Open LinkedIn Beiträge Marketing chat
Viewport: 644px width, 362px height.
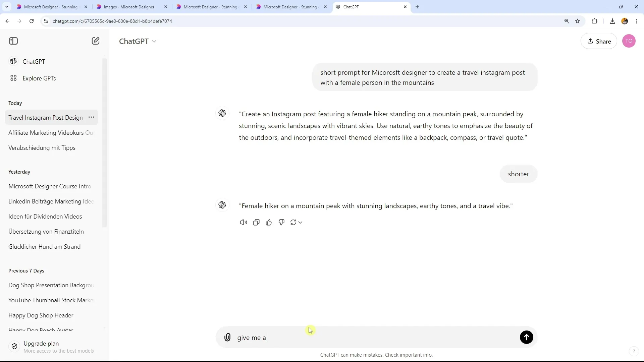click(51, 201)
